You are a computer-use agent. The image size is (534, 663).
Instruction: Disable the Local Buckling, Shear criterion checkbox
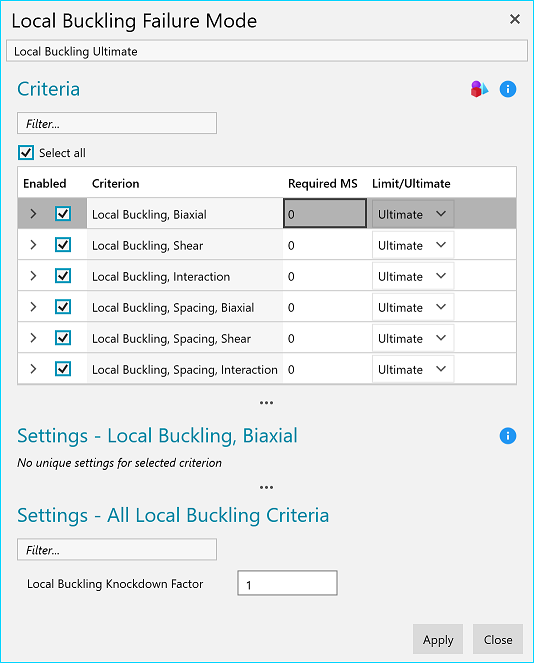coord(63,245)
